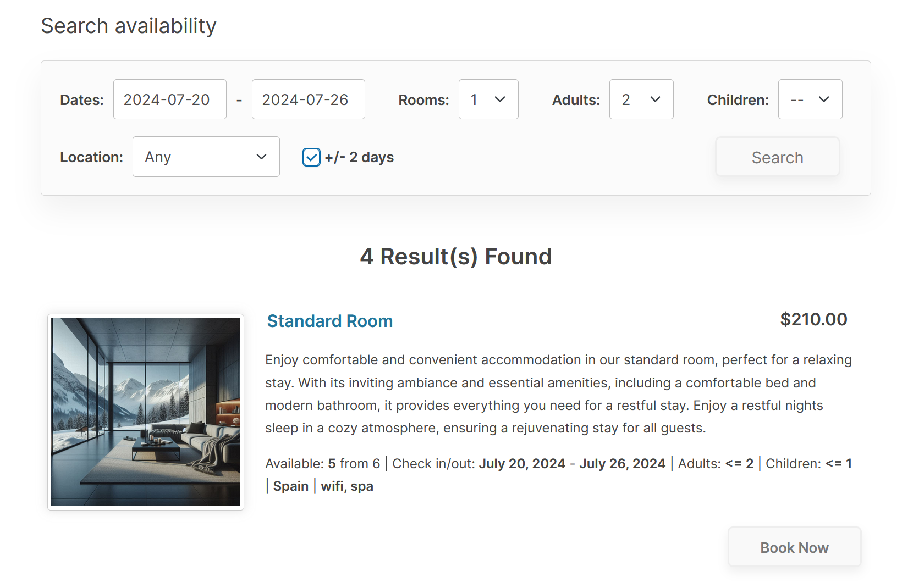Open the Adults count selector
The height and width of the screenshot is (588, 924).
click(x=640, y=99)
